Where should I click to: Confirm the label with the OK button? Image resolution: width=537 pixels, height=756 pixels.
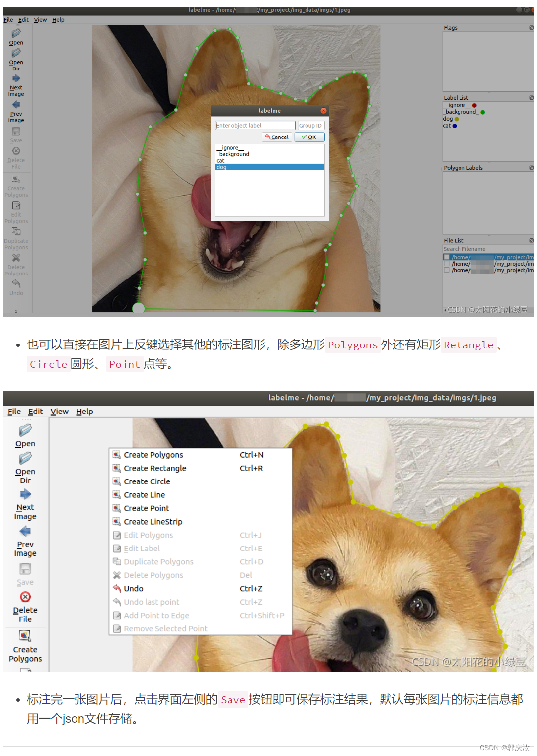(309, 137)
